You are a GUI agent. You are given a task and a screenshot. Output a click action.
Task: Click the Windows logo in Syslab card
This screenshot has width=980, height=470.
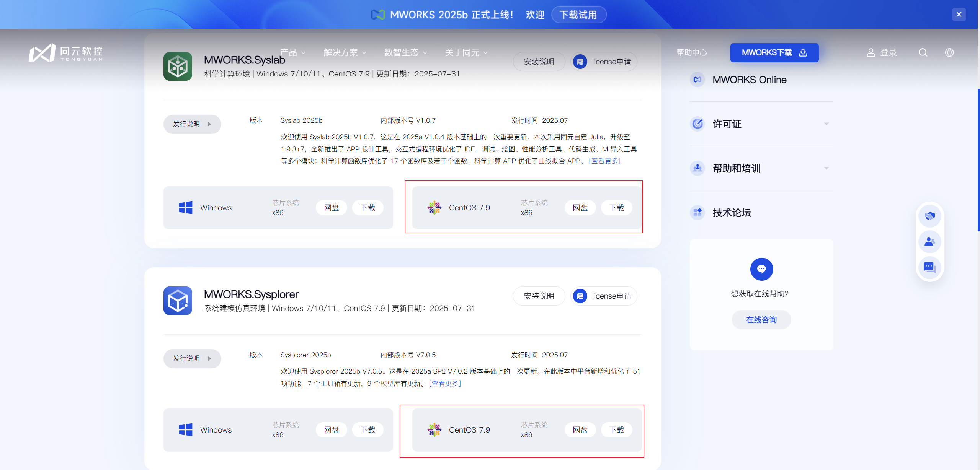click(186, 208)
